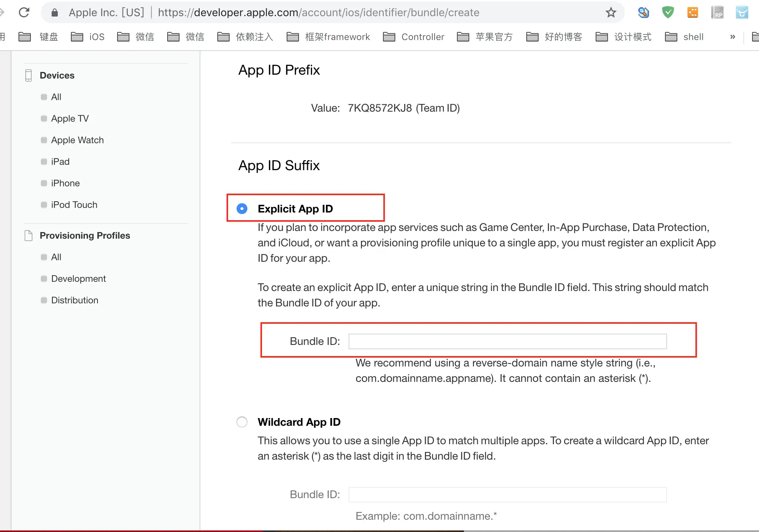Click the green shield extension icon
The width and height of the screenshot is (759, 532).
(x=668, y=13)
